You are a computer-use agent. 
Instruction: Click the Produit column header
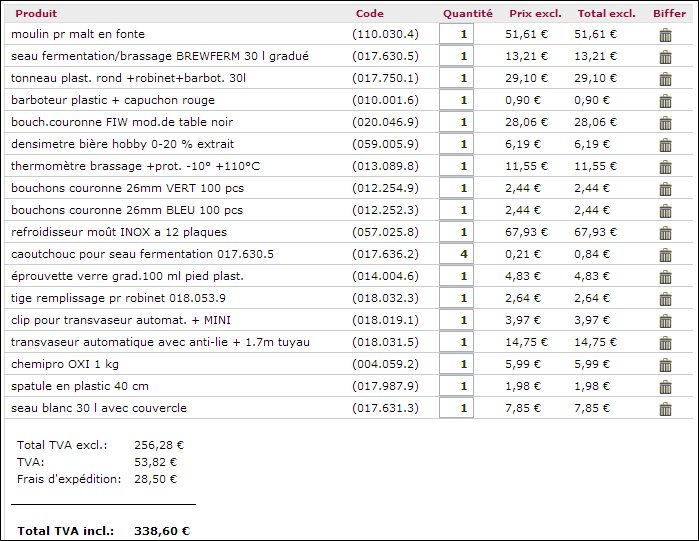(x=36, y=14)
